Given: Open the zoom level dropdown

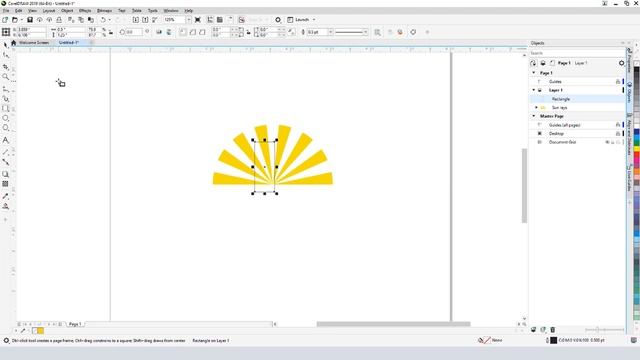Looking at the screenshot, I should pos(189,20).
